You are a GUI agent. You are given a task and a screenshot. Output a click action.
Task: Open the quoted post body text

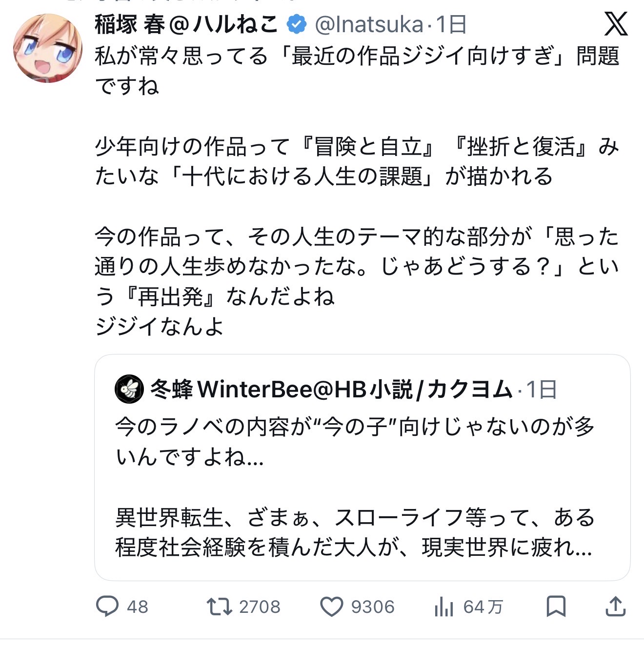click(x=355, y=488)
